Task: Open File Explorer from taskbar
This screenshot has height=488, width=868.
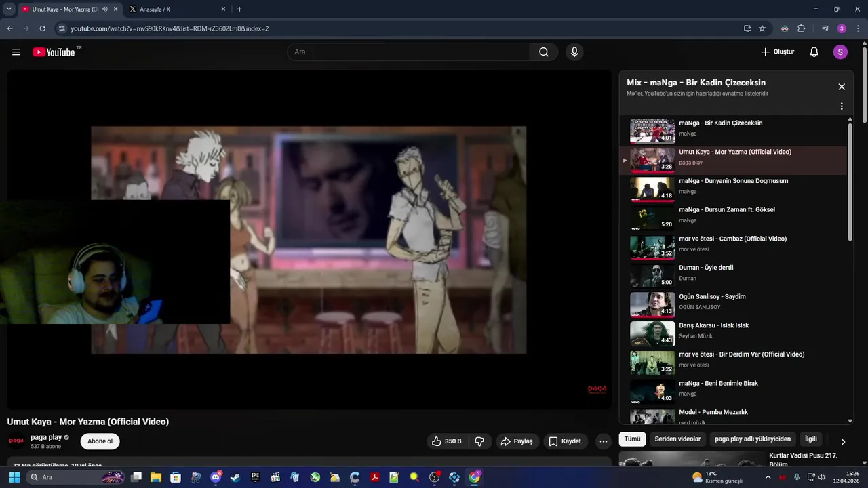Action: click(x=156, y=477)
